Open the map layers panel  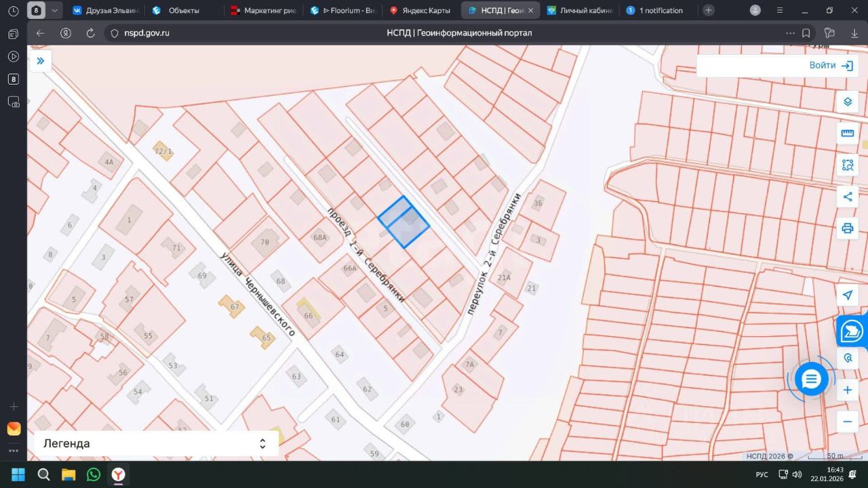click(847, 102)
